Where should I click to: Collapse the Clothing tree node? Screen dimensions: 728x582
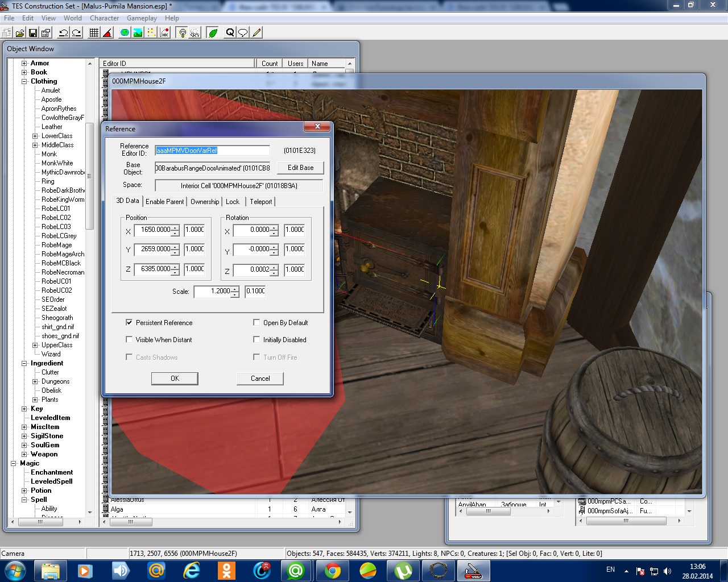24,81
